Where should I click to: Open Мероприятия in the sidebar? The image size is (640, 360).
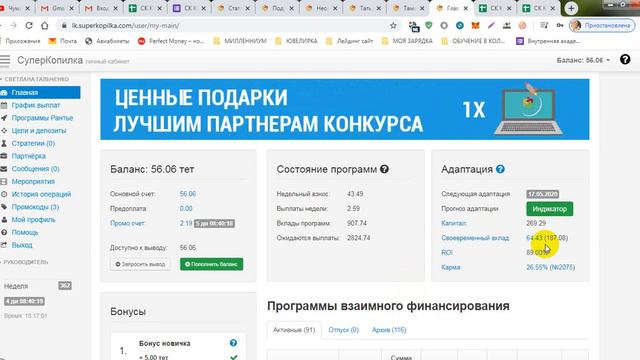tap(33, 181)
